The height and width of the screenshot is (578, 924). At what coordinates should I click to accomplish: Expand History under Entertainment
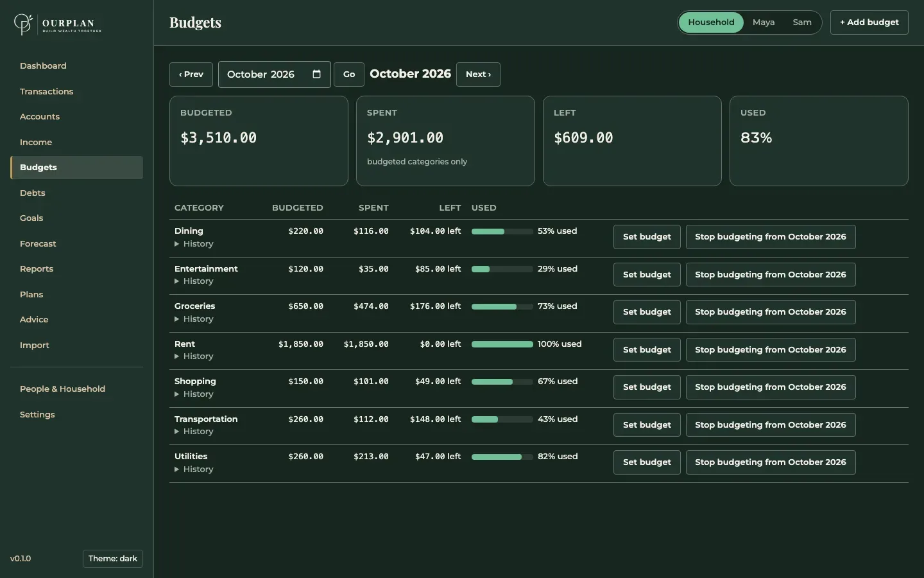(194, 281)
